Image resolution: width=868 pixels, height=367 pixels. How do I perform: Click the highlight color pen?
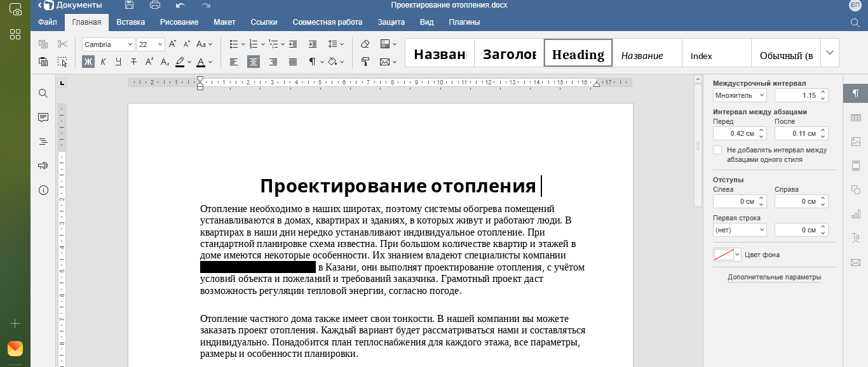tap(180, 62)
